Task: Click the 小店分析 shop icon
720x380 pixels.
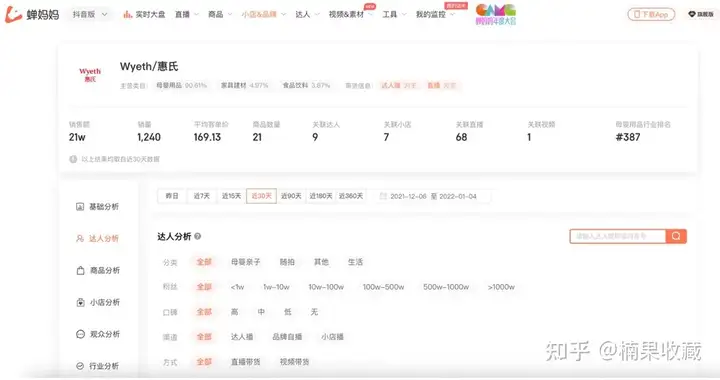Action: [80, 302]
